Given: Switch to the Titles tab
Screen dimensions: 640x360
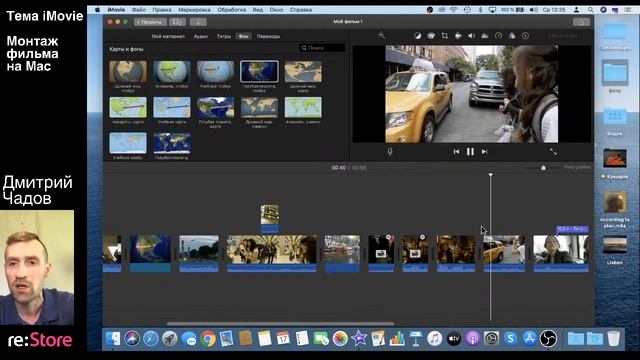Looking at the screenshot, I should coord(224,36).
